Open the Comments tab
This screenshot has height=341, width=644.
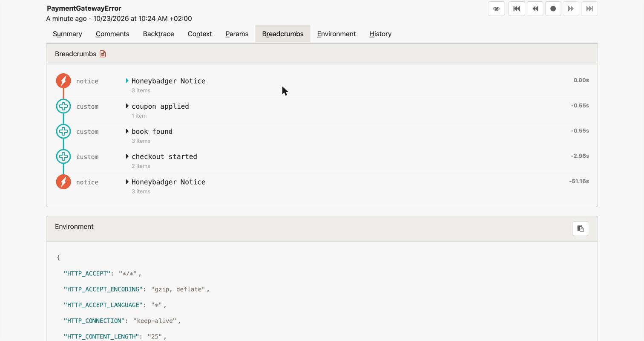tap(112, 34)
